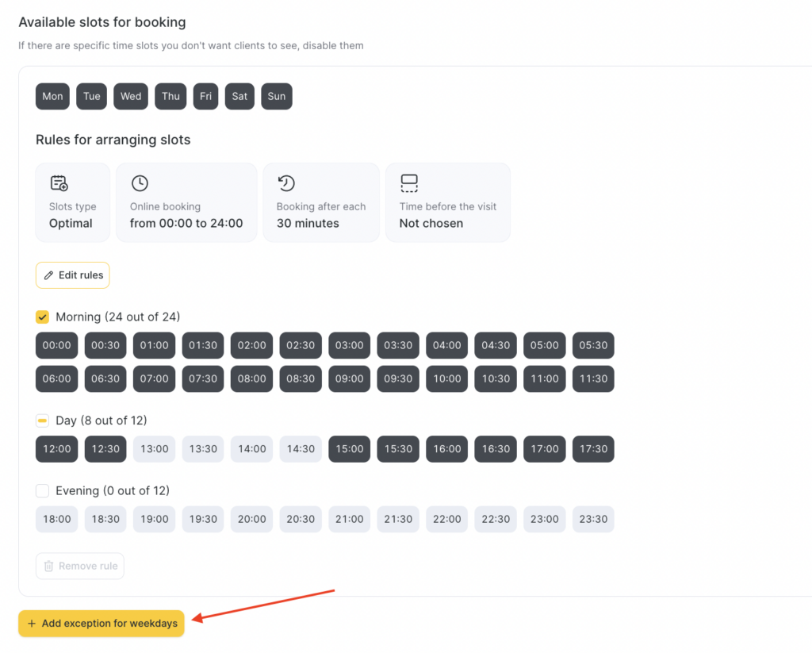This screenshot has height=653, width=812.
Task: Click the Booking after each history icon
Action: click(x=286, y=183)
